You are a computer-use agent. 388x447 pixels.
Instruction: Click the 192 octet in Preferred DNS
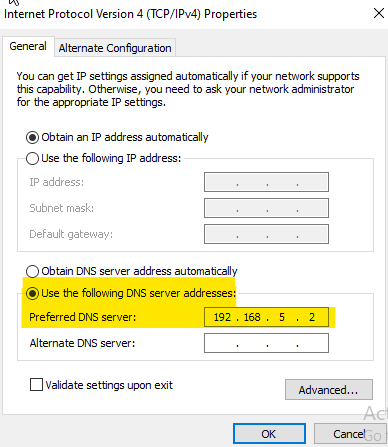coord(222,317)
